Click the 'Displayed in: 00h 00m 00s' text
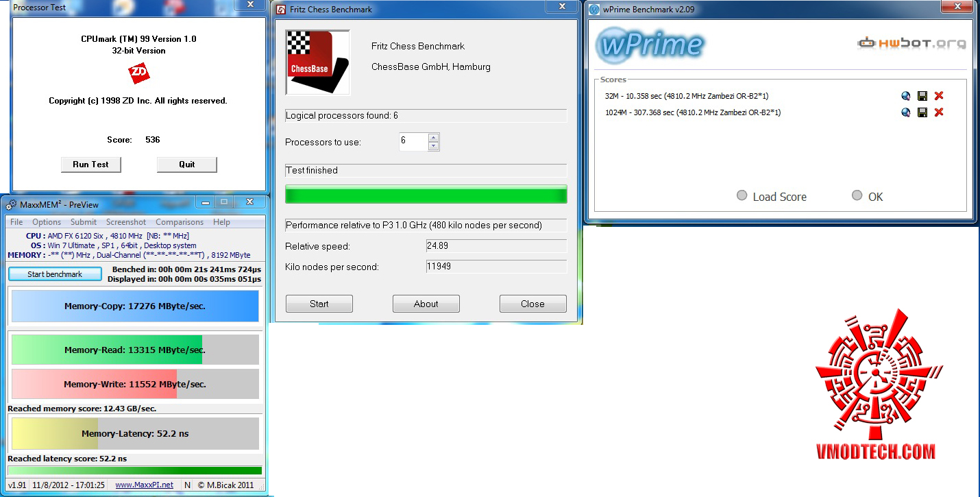Screen dimensions: 980x497 [184, 279]
